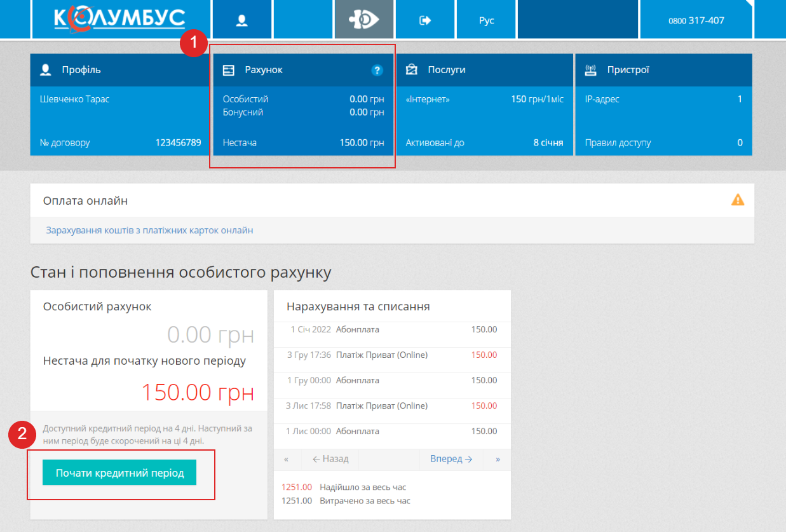Click the orange warning triangle icon

[x=737, y=200]
